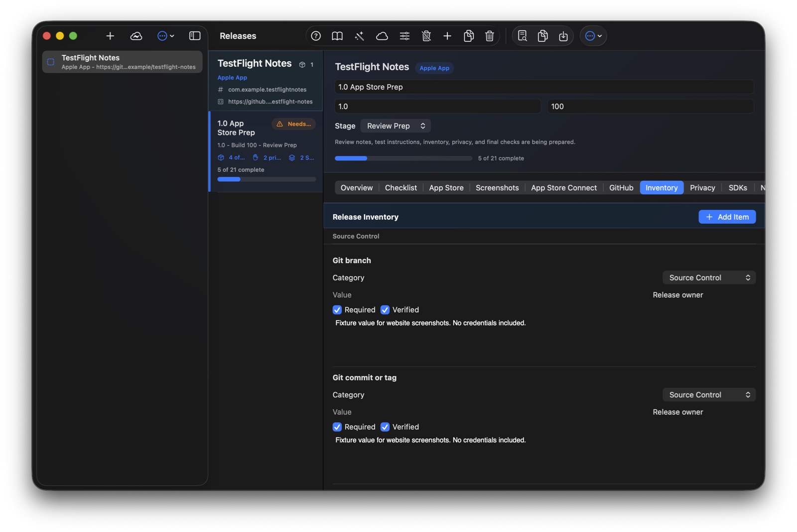Click the Add Item button

(727, 217)
